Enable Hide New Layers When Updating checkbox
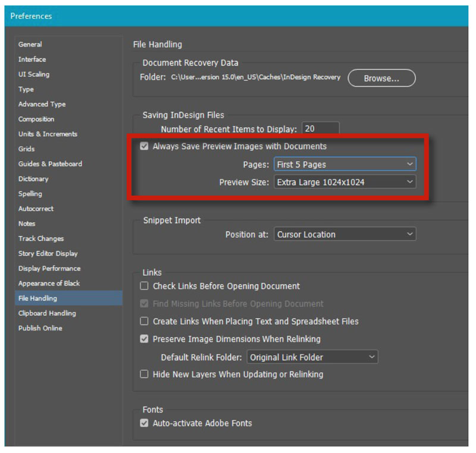The image size is (476, 453). (144, 374)
